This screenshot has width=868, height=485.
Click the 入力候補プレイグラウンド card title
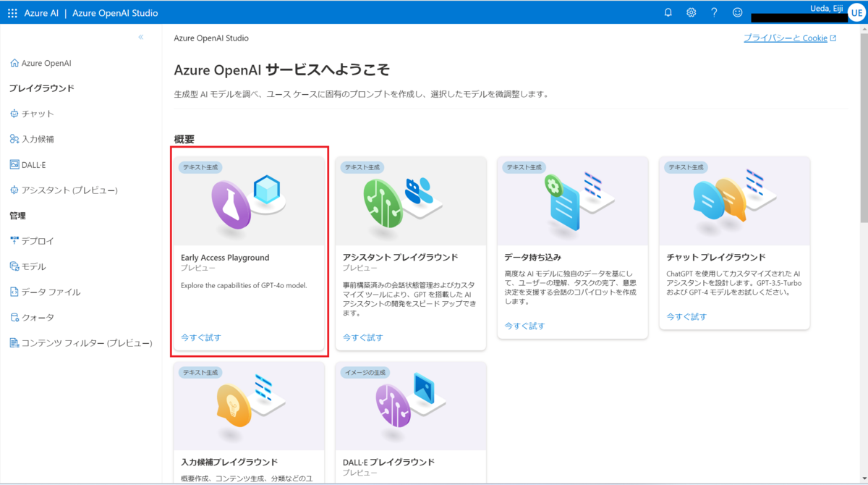229,462
